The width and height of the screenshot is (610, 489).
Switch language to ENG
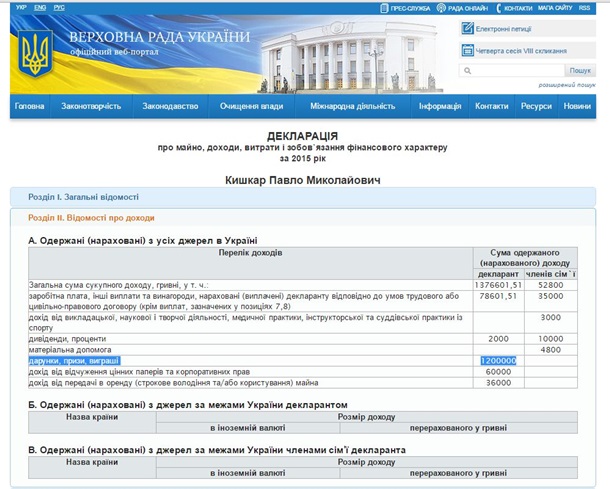pyautogui.click(x=40, y=7)
